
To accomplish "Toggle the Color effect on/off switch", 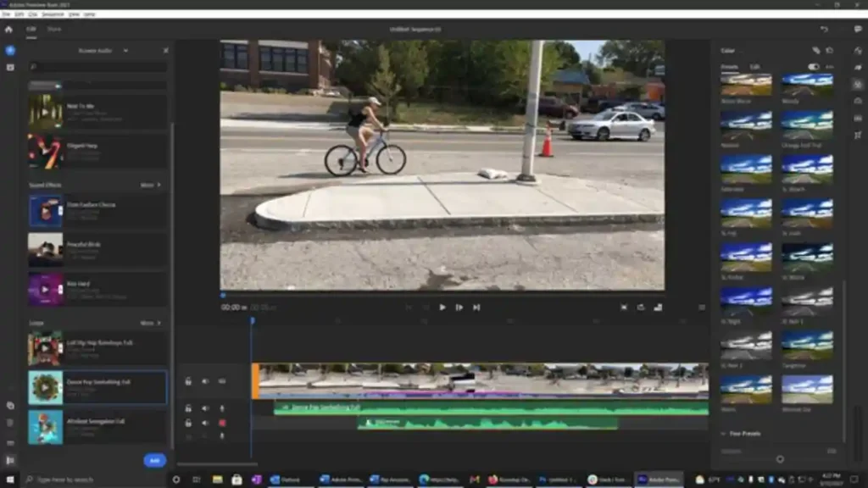I will (x=813, y=67).
